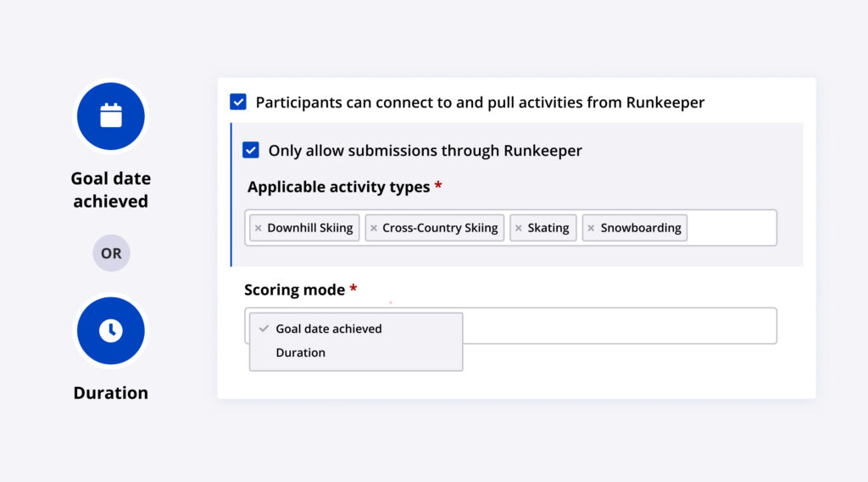Remove the Cross-Country Skiing tag
Image resolution: width=868 pixels, height=482 pixels.
(x=374, y=228)
